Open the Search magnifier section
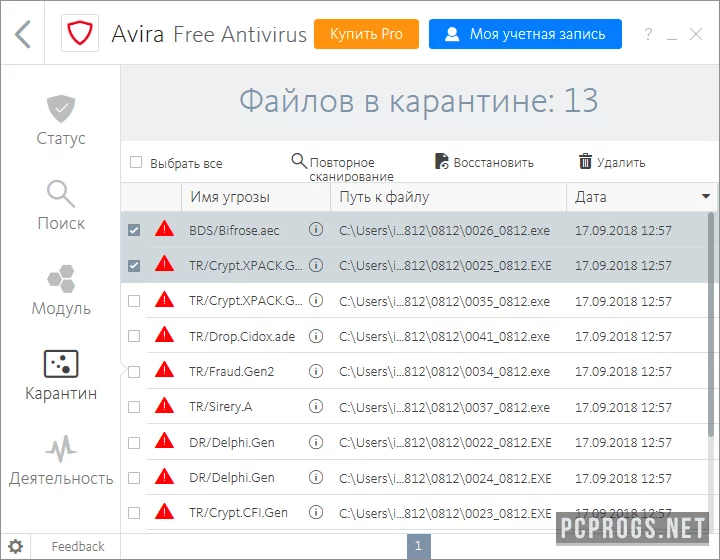 [x=61, y=206]
